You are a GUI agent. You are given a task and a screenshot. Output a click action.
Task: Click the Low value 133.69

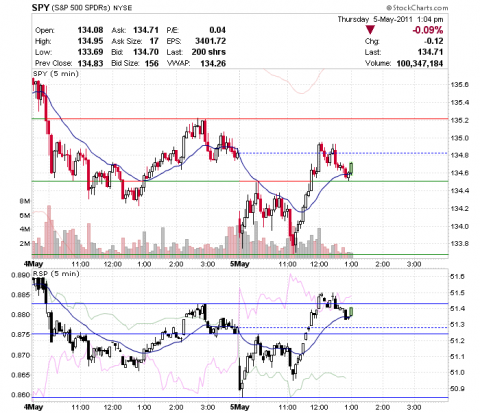pos(90,52)
